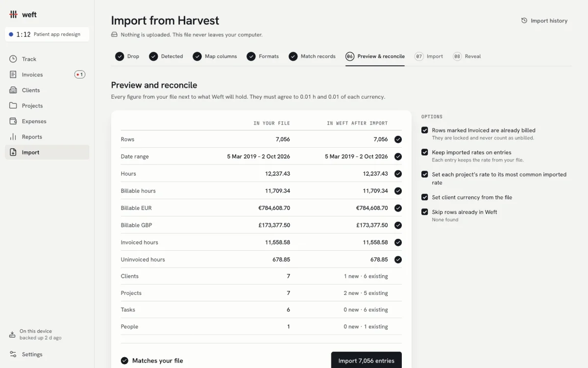The height and width of the screenshot is (368, 588).
Task: Click the value £173,377.50 in Weft column
Action: (372, 225)
